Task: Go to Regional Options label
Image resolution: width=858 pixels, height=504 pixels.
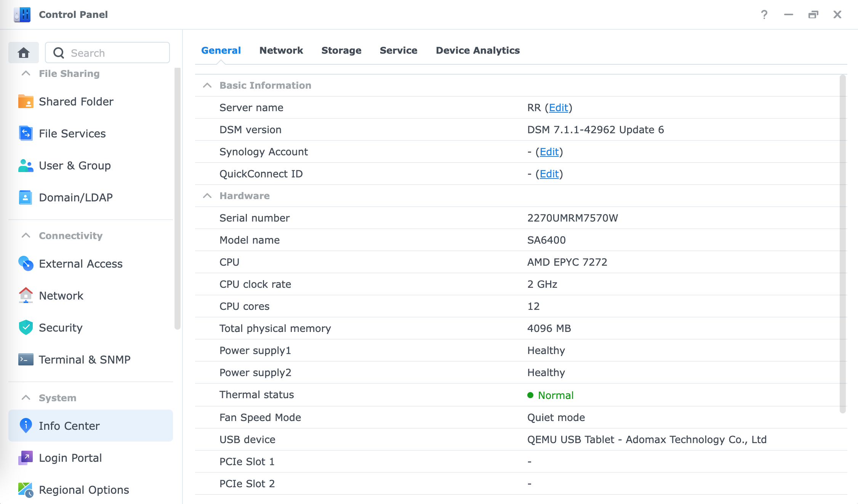Action: (x=84, y=490)
